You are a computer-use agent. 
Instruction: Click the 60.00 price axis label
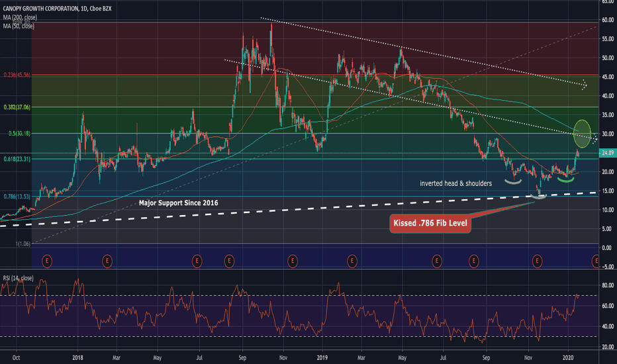[x=608, y=20]
